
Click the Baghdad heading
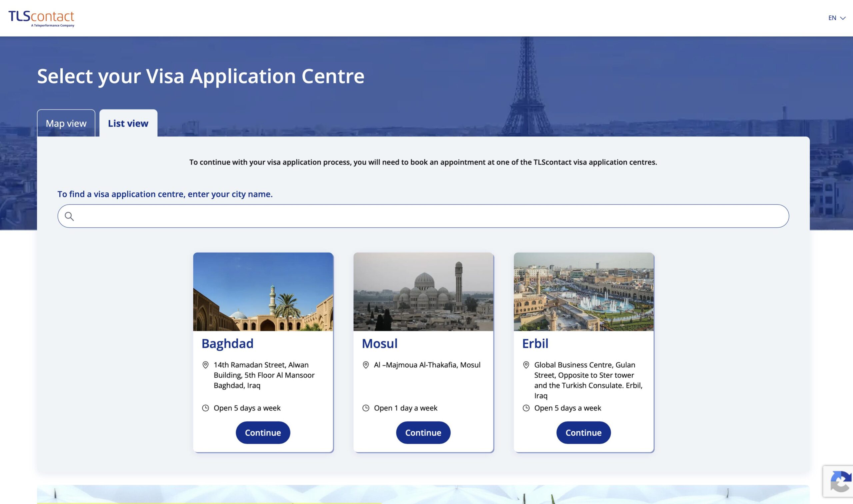coord(227,343)
